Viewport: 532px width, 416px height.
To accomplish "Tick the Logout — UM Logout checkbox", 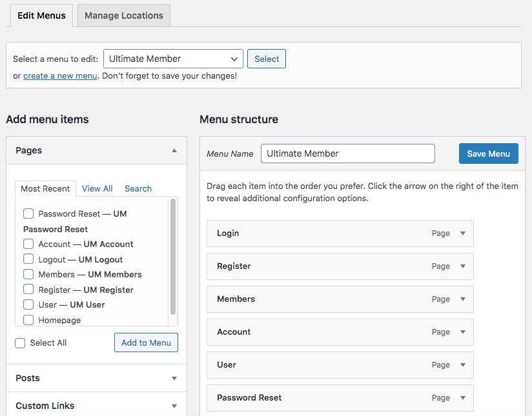I will click(28, 259).
